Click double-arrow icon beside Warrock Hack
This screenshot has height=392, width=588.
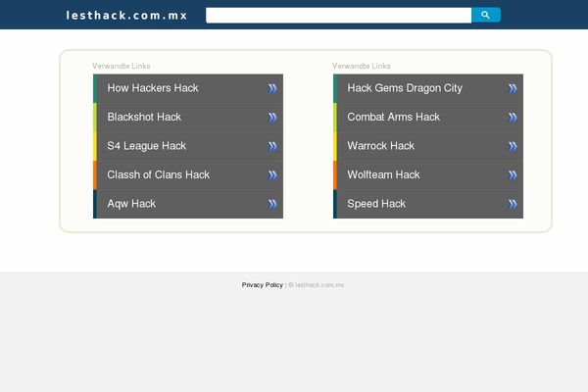click(513, 146)
